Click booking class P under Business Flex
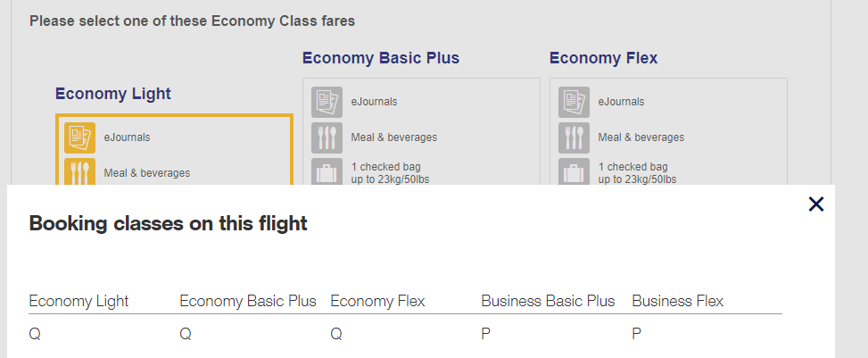The width and height of the screenshot is (868, 358). (x=637, y=334)
